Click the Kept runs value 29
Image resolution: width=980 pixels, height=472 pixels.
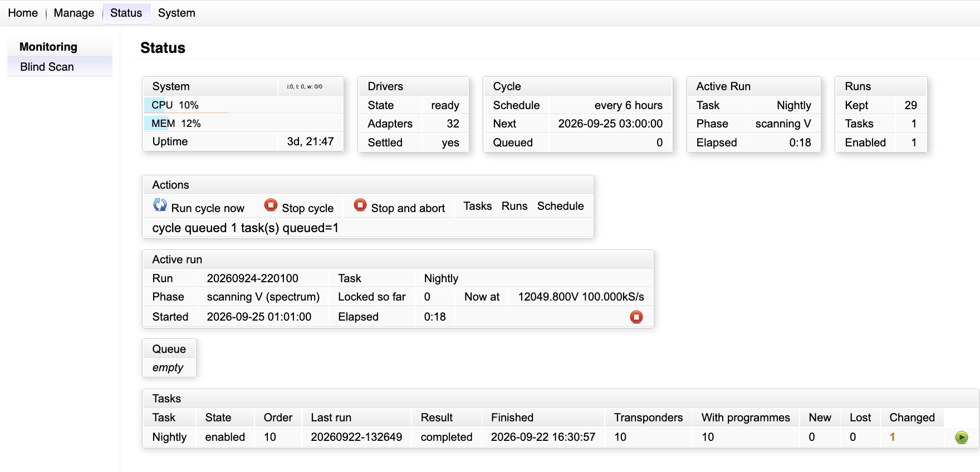(x=910, y=105)
